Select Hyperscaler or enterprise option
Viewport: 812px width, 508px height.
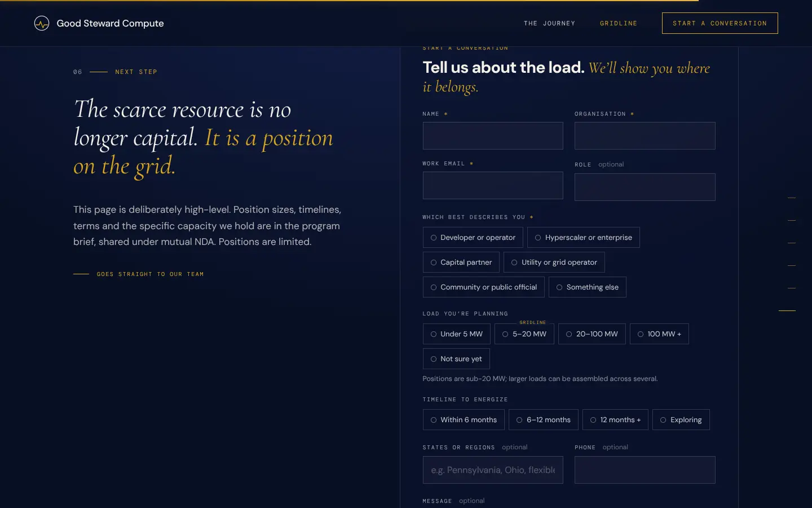[x=584, y=238]
